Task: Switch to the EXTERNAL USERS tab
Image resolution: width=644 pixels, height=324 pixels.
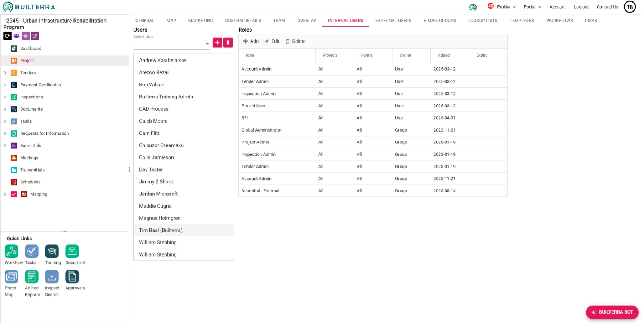Action: click(393, 21)
